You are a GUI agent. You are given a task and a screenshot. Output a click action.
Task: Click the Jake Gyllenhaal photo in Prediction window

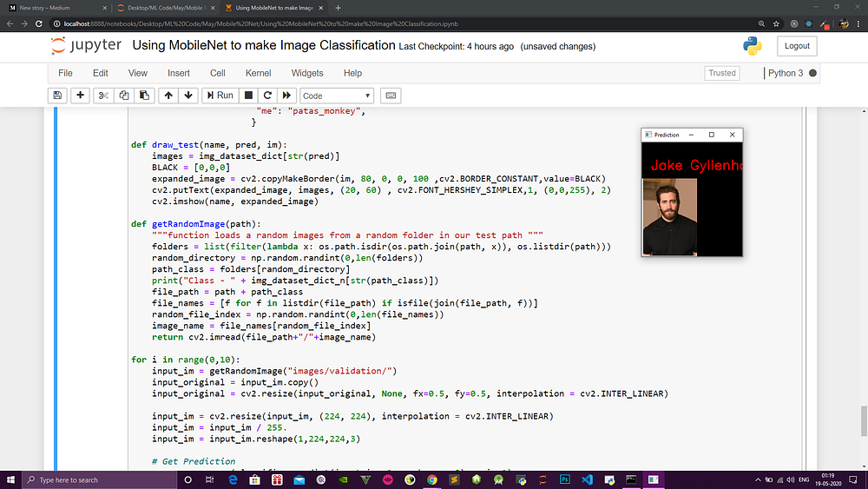pyautogui.click(x=670, y=217)
